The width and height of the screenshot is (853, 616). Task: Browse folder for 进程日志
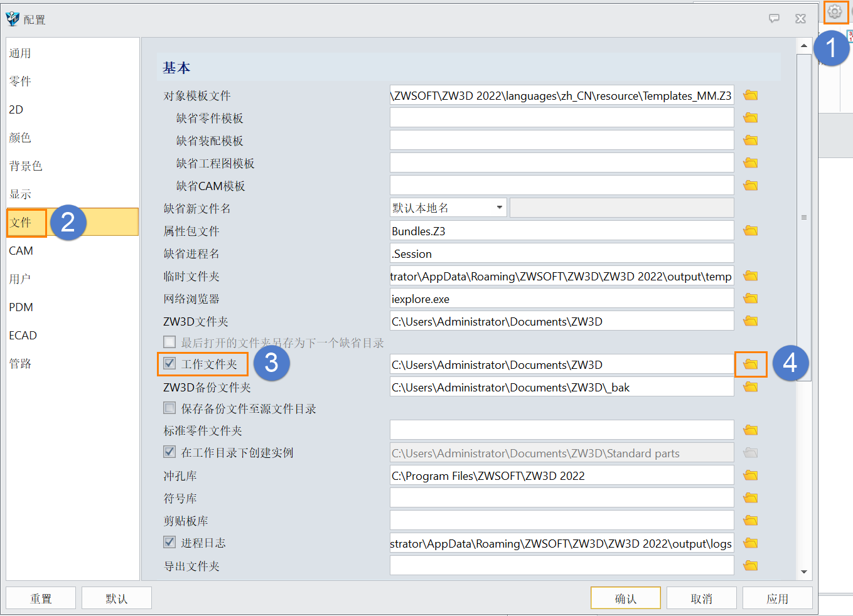point(751,543)
